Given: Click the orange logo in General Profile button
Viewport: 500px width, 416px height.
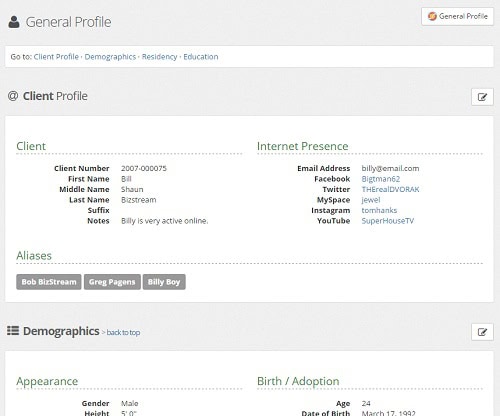Looking at the screenshot, I should tap(432, 16).
